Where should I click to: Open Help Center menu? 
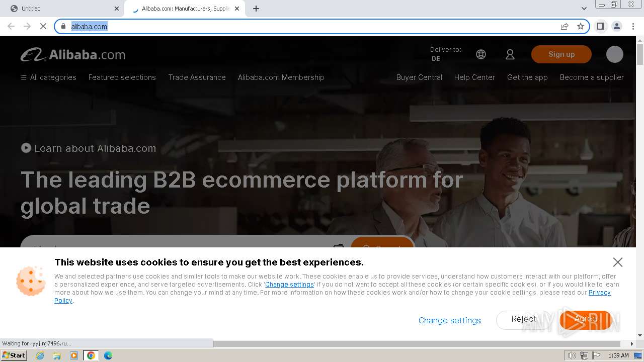pyautogui.click(x=474, y=77)
